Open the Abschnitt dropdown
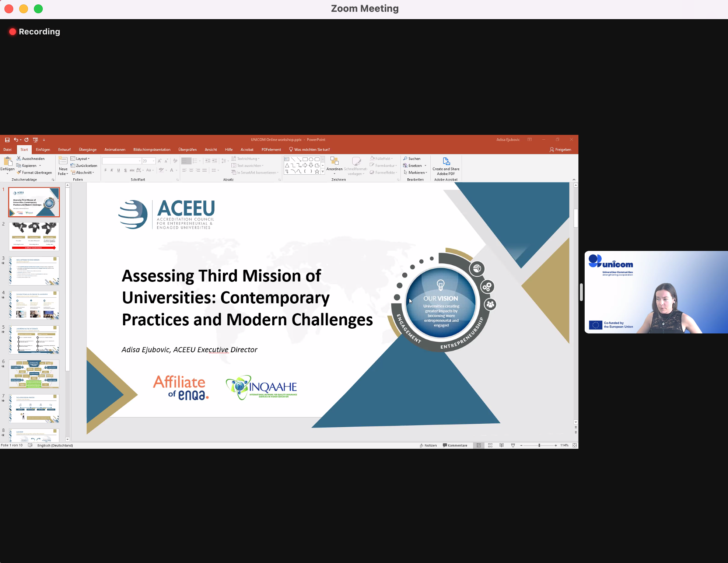This screenshot has width=728, height=563. point(83,172)
